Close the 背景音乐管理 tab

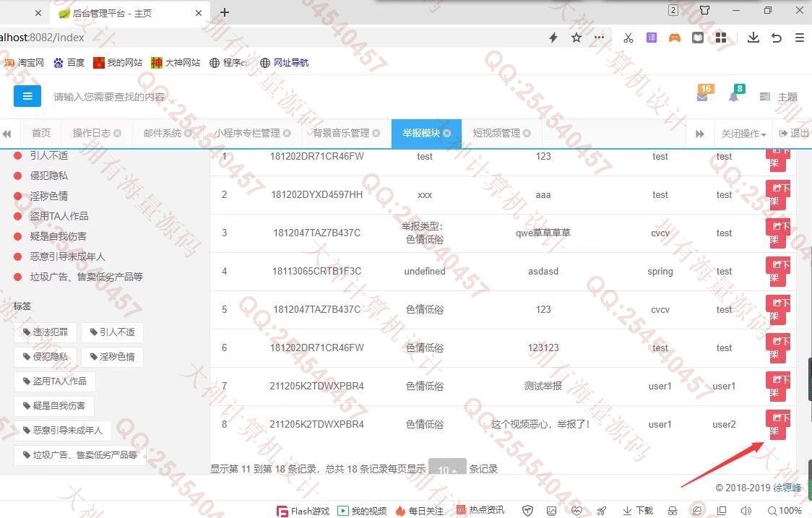click(376, 133)
